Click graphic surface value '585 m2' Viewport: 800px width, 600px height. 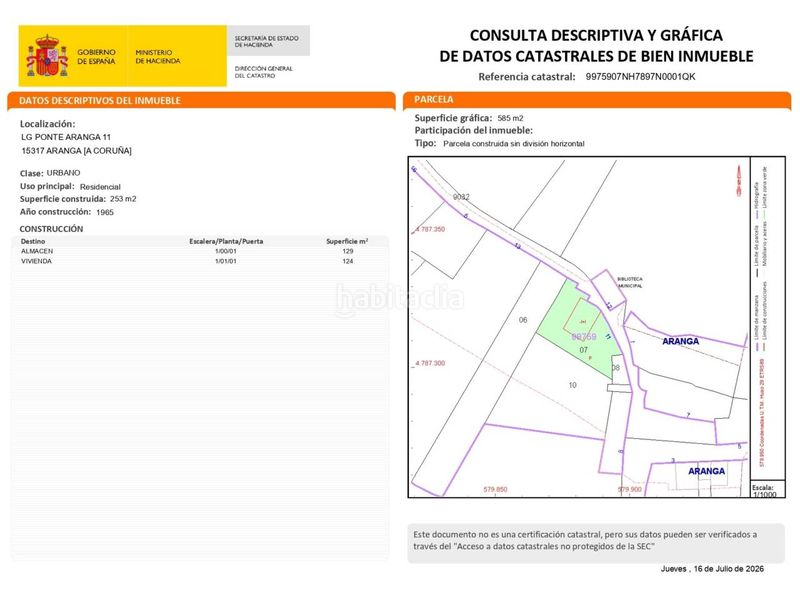click(x=510, y=118)
